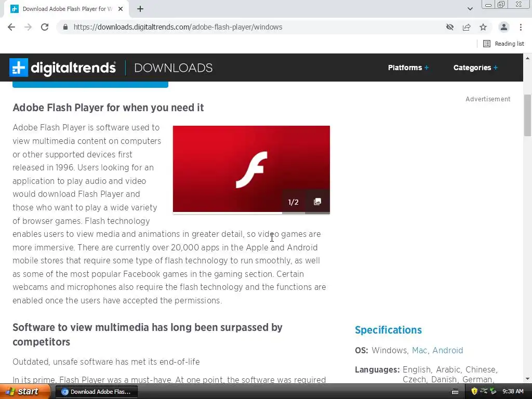This screenshot has height=399, width=532.
Task: Click 'Outdated, unsafe software' line
Action: (106, 362)
